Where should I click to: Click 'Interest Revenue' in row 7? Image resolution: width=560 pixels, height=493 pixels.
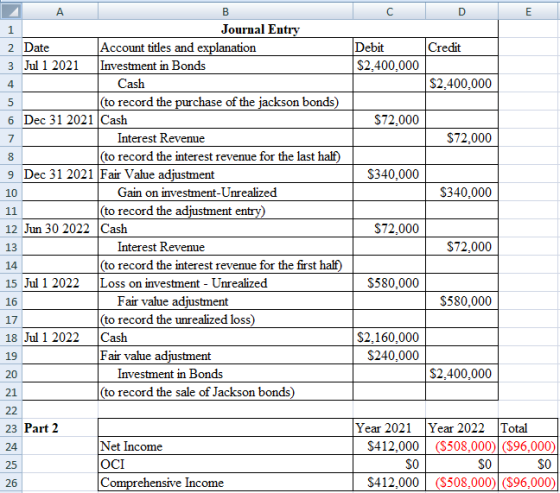(x=225, y=138)
